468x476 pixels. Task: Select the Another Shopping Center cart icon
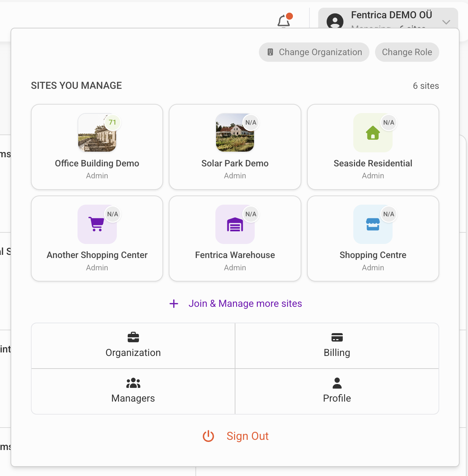pyautogui.click(x=97, y=224)
